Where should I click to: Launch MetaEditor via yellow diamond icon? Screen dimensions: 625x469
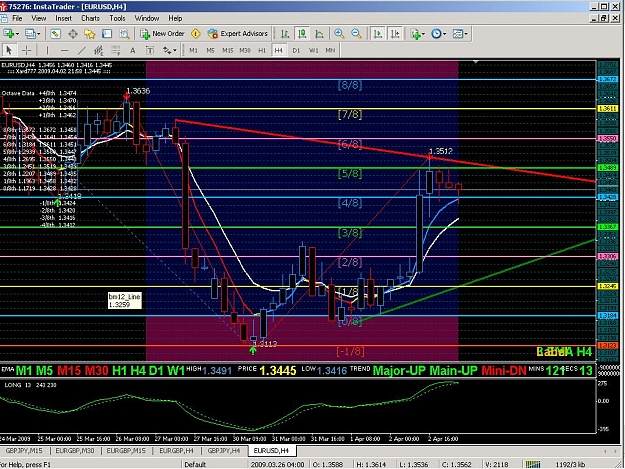196,34
